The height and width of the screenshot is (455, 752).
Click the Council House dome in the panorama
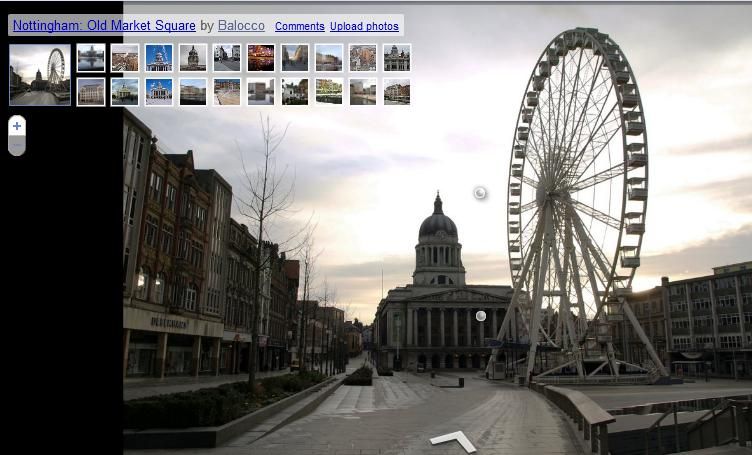point(438,222)
